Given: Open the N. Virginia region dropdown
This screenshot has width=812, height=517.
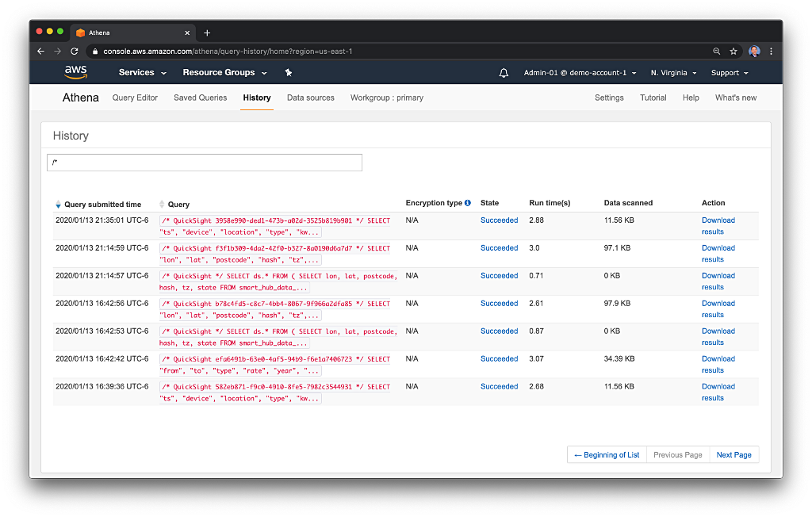Looking at the screenshot, I should pyautogui.click(x=673, y=73).
